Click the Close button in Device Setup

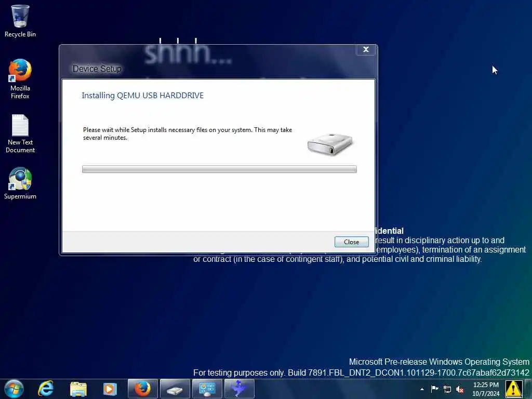(352, 242)
